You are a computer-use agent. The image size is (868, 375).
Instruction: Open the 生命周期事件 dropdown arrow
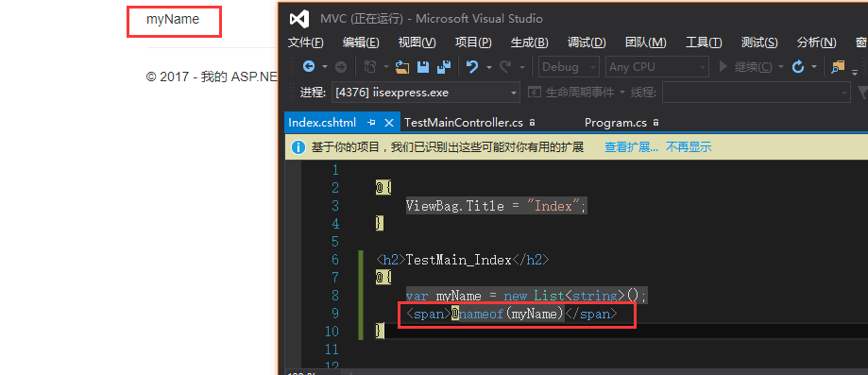621,93
